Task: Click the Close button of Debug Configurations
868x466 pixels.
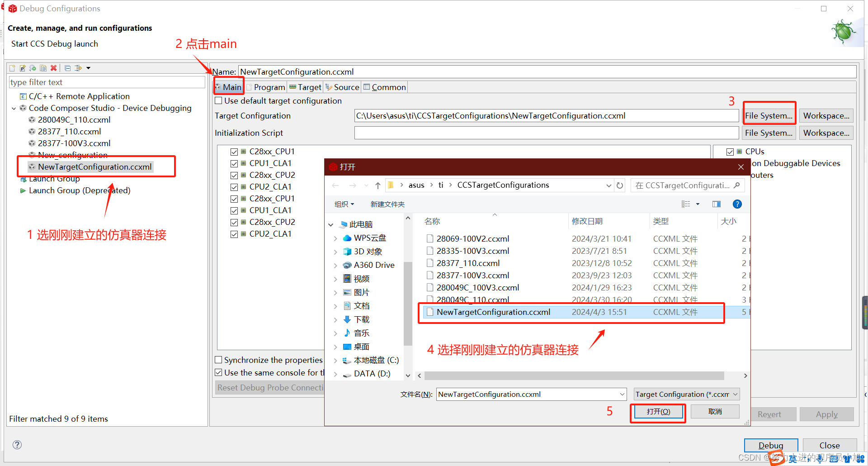Action: pos(830,446)
